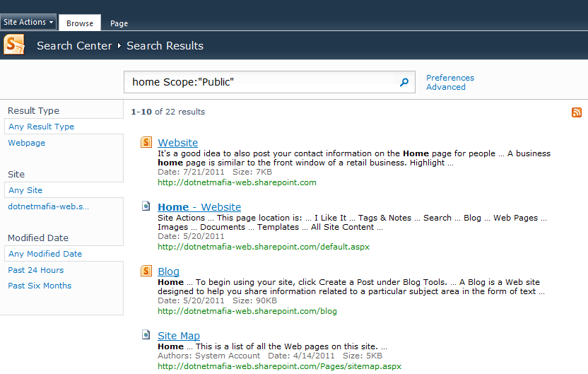
Task: Click the SharePoint icon beside Website result
Action: 146,142
